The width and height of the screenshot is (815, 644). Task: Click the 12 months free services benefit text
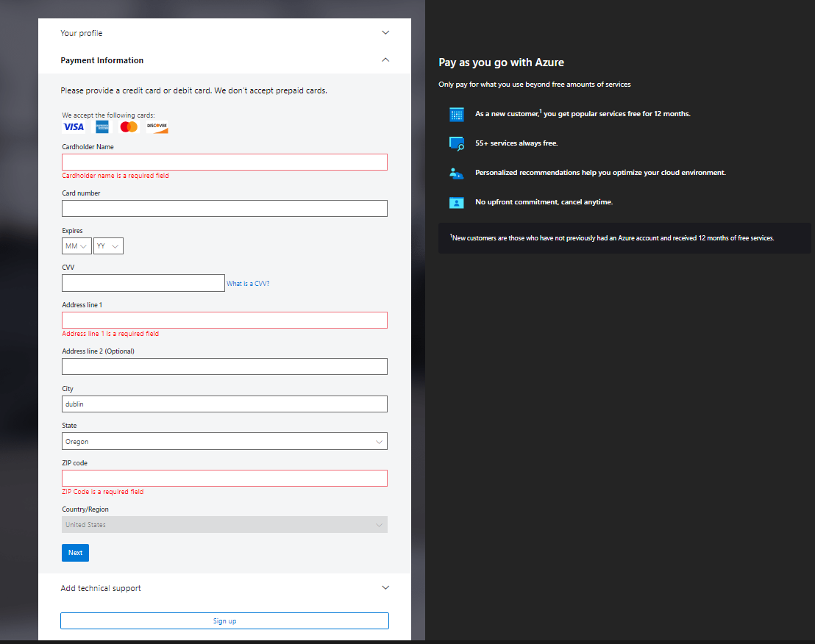click(583, 114)
